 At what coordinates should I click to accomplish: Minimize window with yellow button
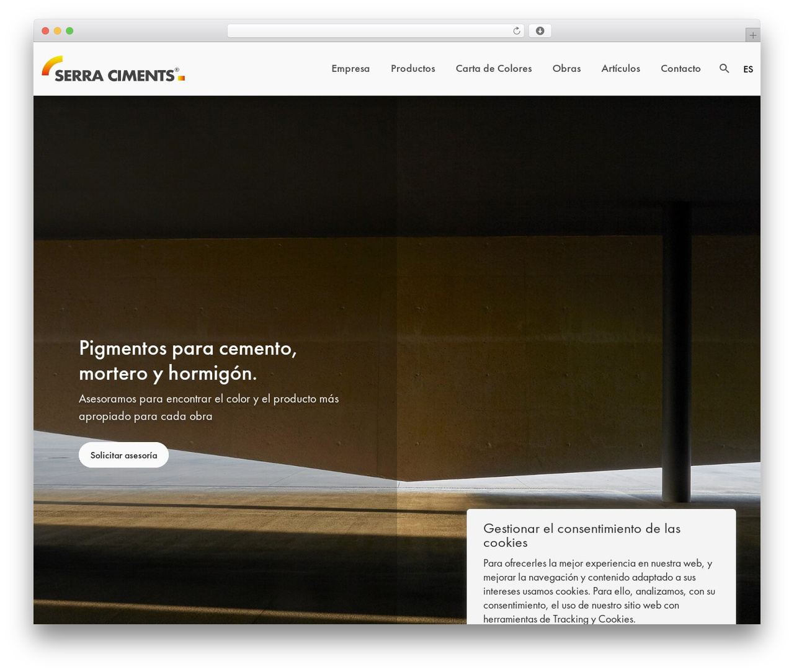coord(58,31)
